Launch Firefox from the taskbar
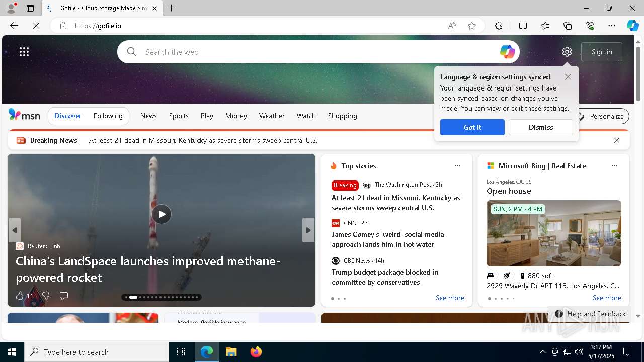Image resolution: width=644 pixels, height=362 pixels. 256,352
